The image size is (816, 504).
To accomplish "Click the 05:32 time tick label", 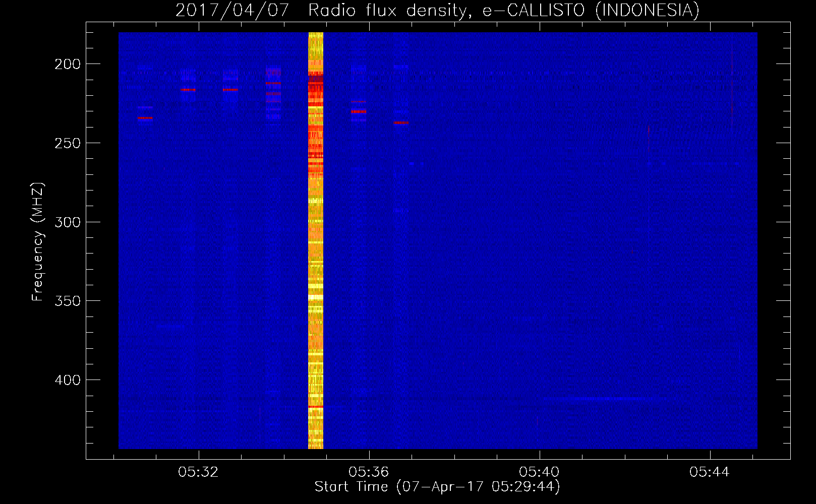I will [x=198, y=472].
